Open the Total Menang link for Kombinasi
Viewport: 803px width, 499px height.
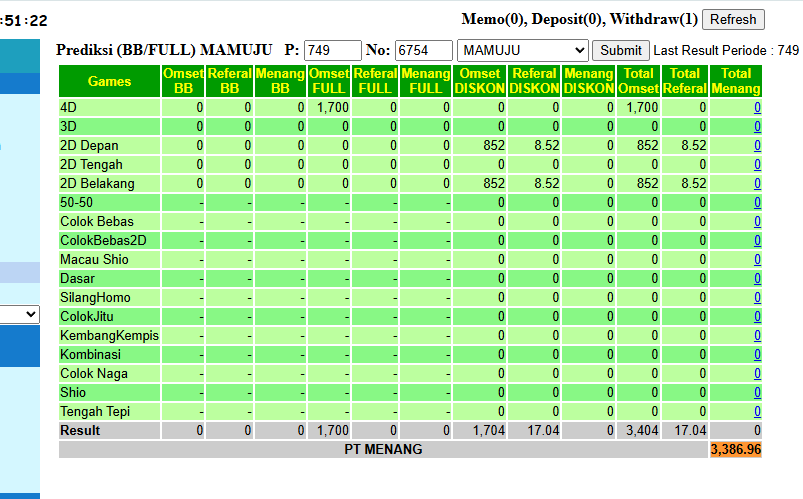point(757,354)
